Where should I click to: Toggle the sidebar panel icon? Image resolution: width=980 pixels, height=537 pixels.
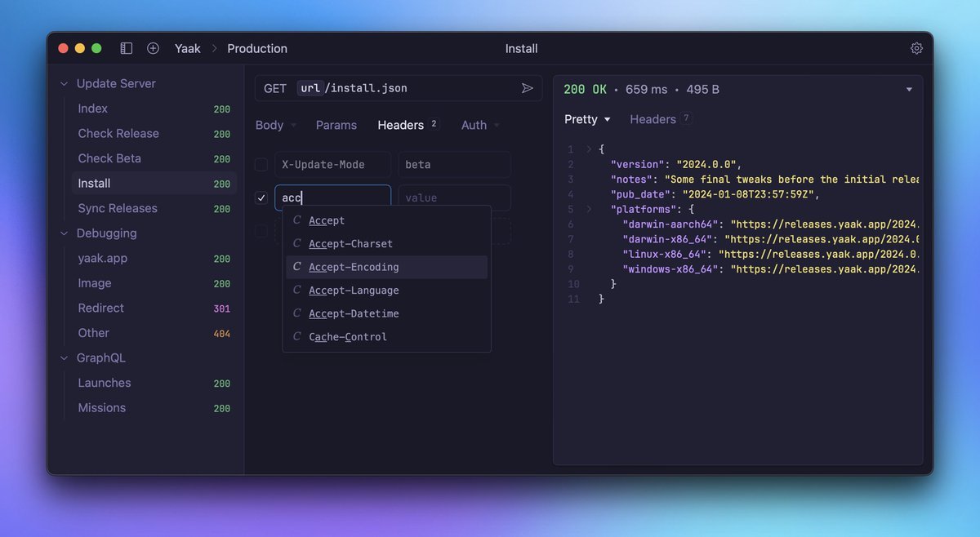126,48
